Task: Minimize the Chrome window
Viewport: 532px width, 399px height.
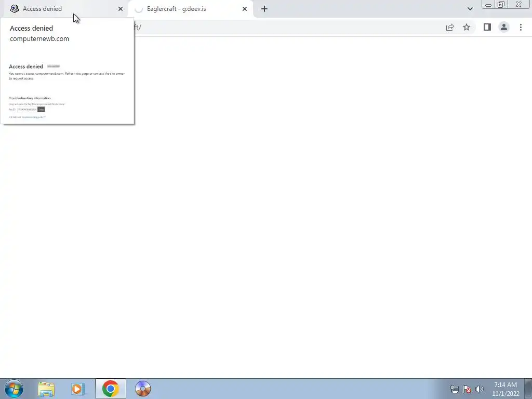Action: pyautogui.click(x=488, y=5)
